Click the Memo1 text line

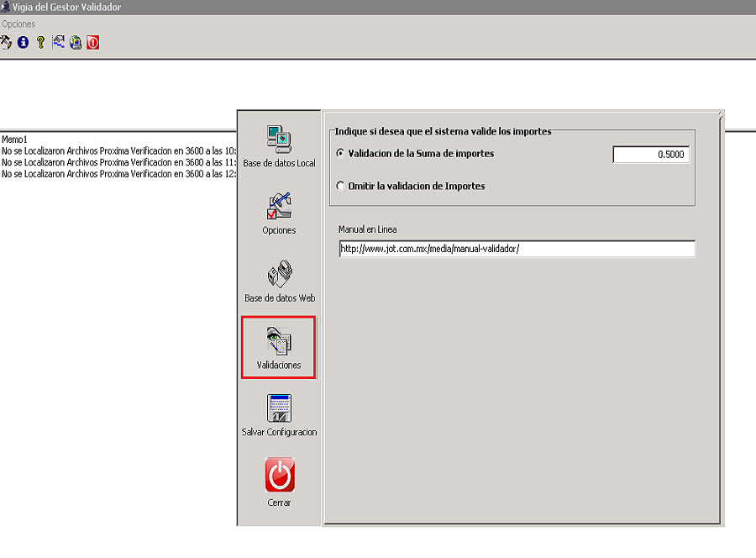(x=15, y=139)
